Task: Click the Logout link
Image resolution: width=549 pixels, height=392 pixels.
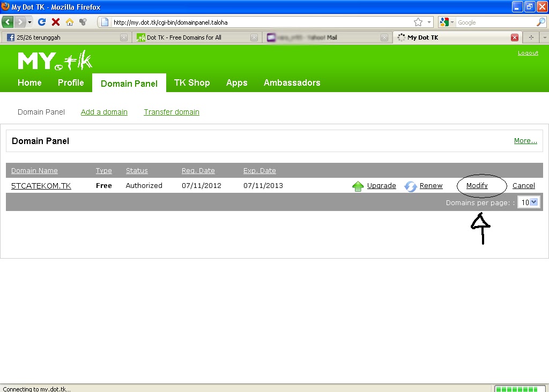Action: coord(528,53)
